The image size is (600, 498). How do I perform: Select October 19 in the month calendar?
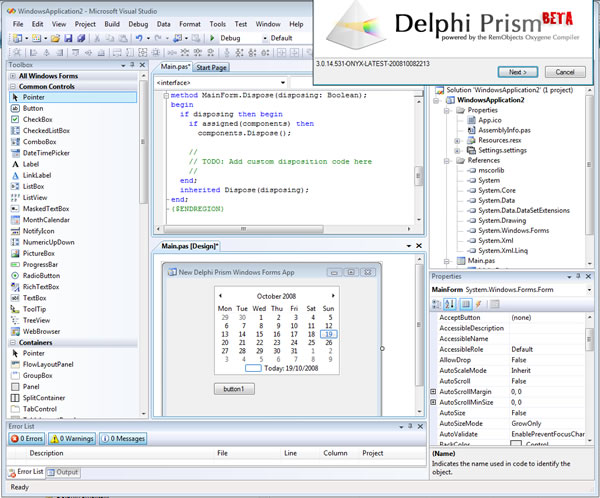pyautogui.click(x=329, y=334)
